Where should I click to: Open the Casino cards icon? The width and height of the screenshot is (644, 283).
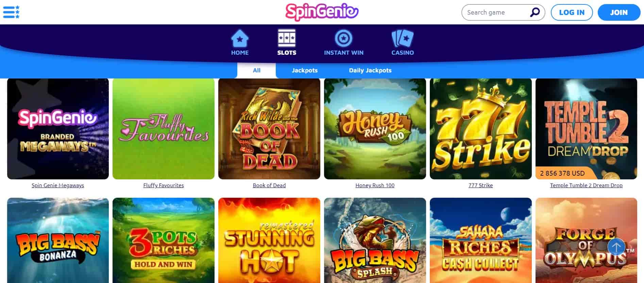pyautogui.click(x=403, y=38)
